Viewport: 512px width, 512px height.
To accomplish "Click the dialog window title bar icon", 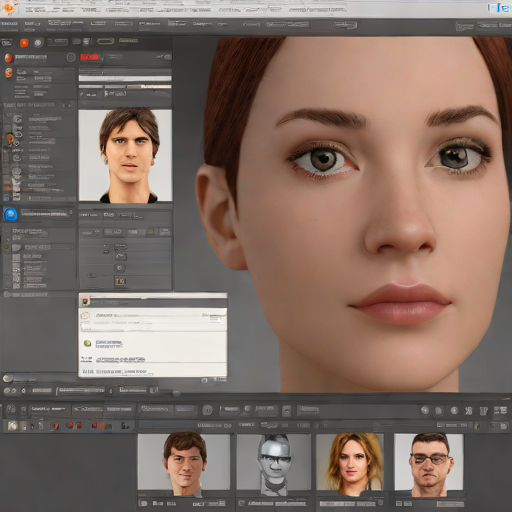I will [85, 301].
